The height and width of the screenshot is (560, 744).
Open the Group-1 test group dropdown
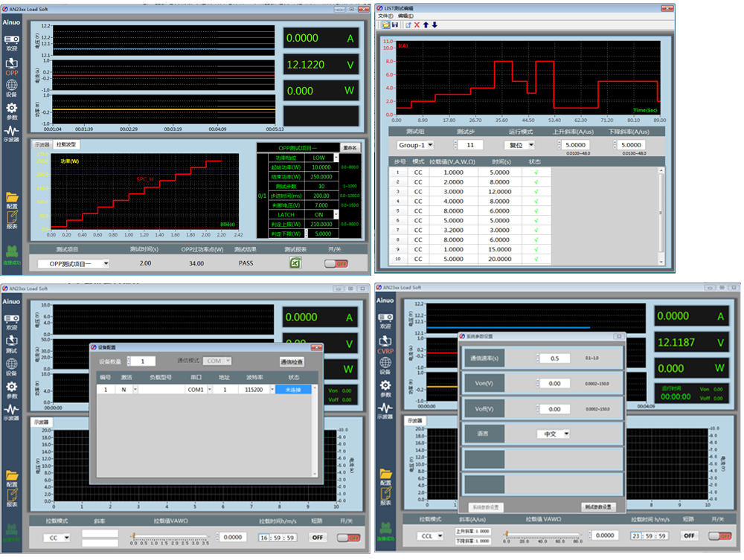(x=415, y=145)
